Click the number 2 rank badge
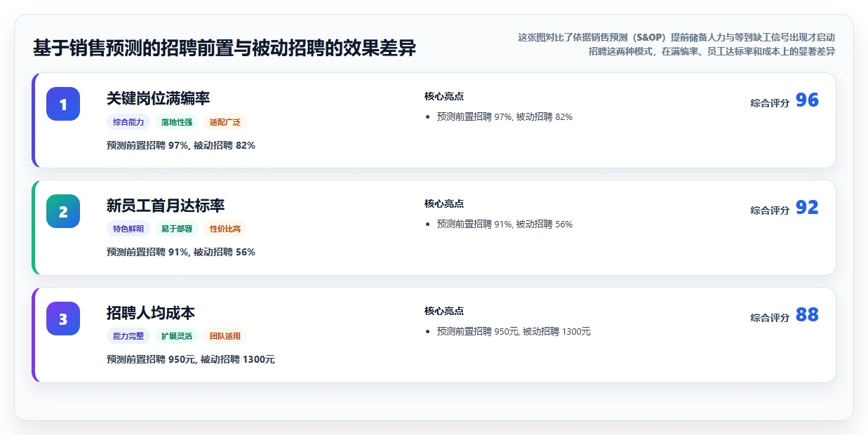Screen dimensions: 868x435 (x=63, y=211)
